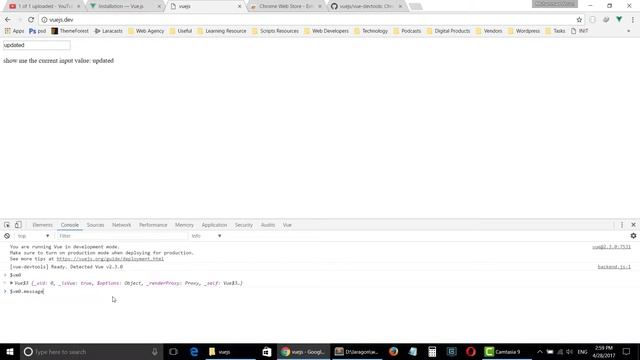
Task: Activate the inspect element picker
Action: (x=7, y=225)
